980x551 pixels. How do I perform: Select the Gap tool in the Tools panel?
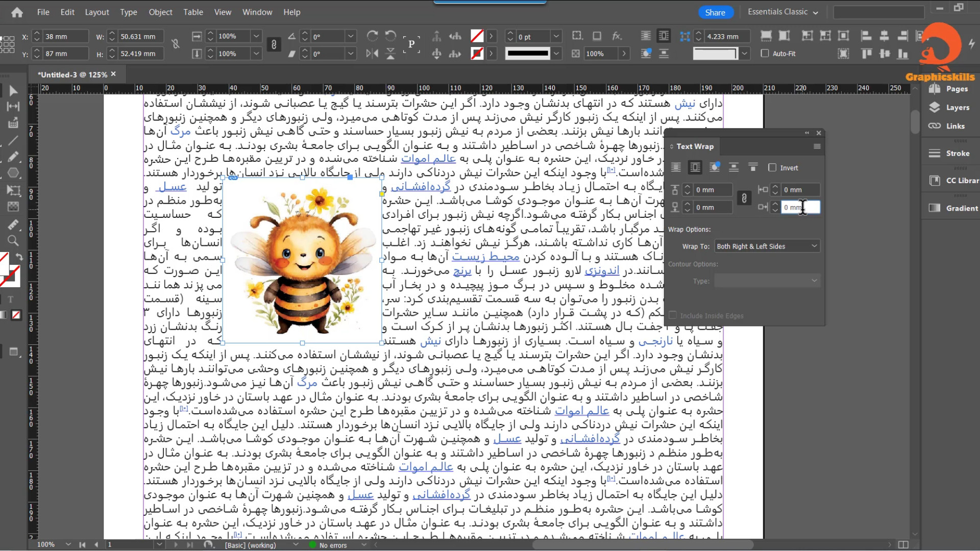coord(13,107)
